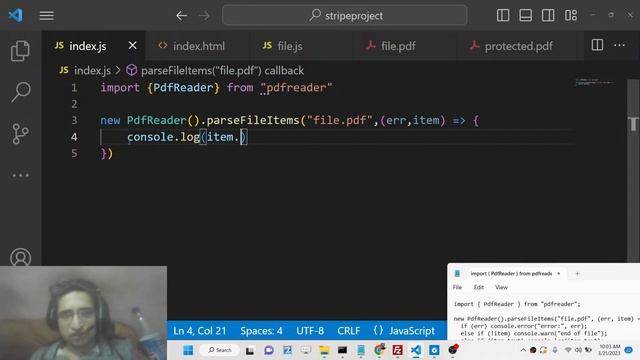The width and height of the screenshot is (640, 360).
Task: Go forward with the right arrow
Action: tap(204, 16)
